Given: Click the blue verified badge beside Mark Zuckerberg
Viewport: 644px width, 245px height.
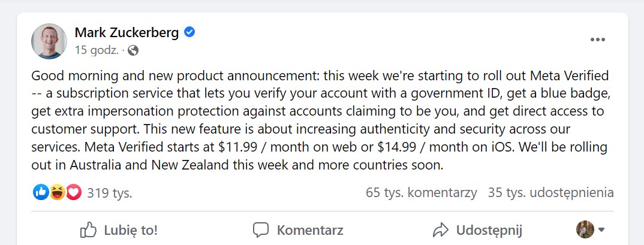Looking at the screenshot, I should coord(189,32).
